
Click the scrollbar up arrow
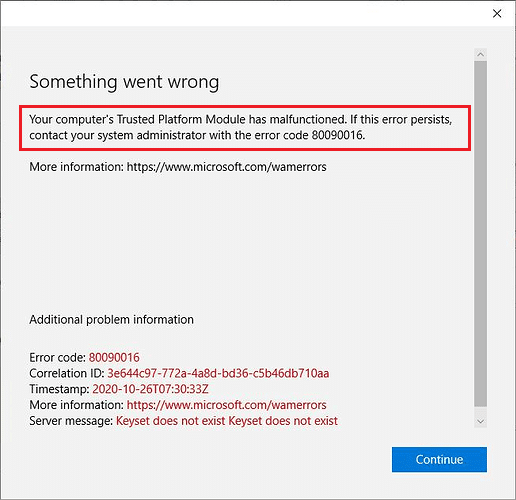click(480, 54)
